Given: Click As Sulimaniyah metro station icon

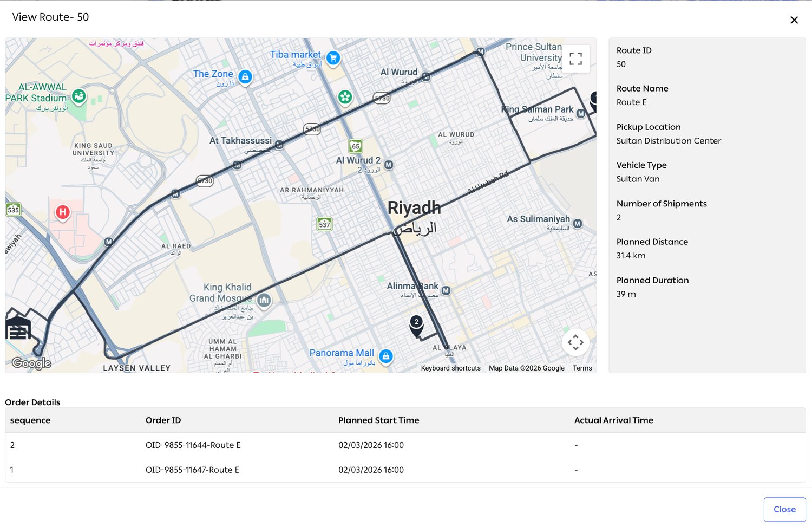Looking at the screenshot, I should coord(578,224).
